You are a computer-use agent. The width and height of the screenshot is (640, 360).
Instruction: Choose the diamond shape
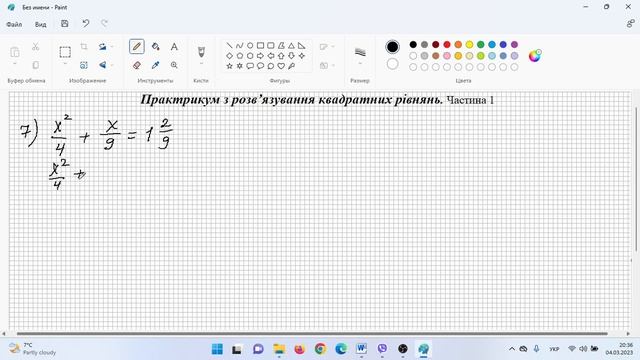click(229, 56)
